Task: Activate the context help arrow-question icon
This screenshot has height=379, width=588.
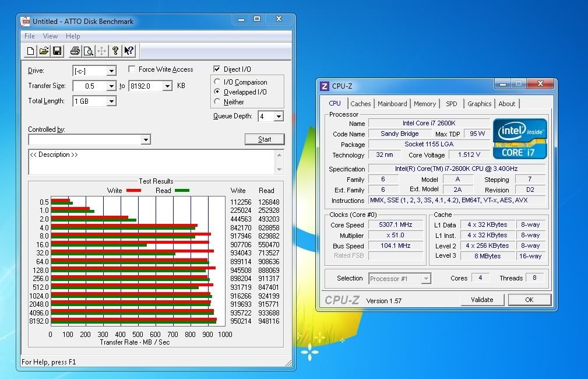Action: coord(129,51)
